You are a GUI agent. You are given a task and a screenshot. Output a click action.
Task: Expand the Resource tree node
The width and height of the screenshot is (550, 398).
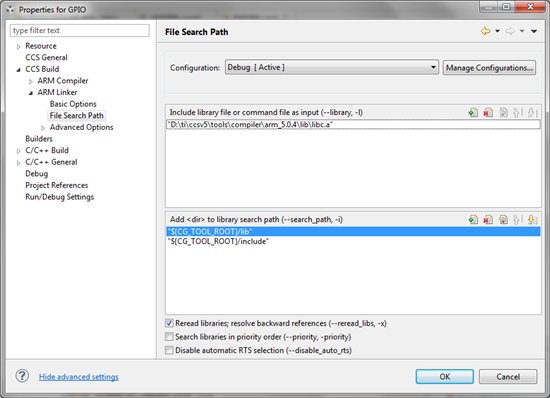point(19,46)
